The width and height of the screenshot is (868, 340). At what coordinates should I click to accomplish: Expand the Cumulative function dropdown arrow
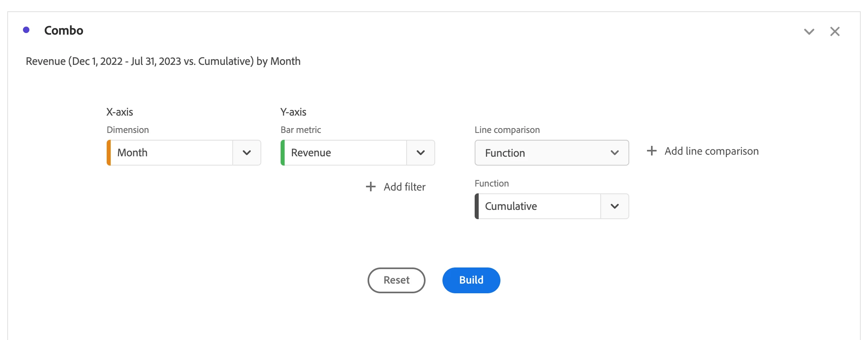614,206
